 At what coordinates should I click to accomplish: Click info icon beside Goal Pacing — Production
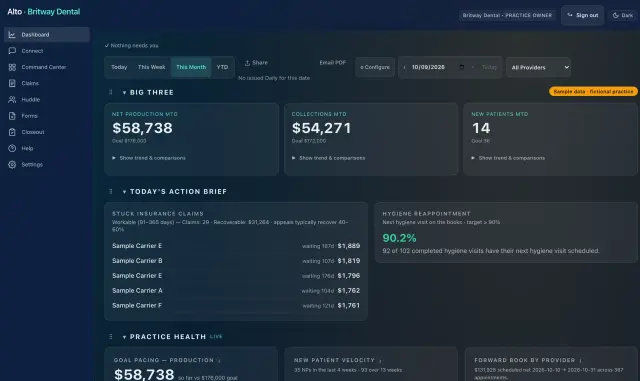[x=219, y=361]
